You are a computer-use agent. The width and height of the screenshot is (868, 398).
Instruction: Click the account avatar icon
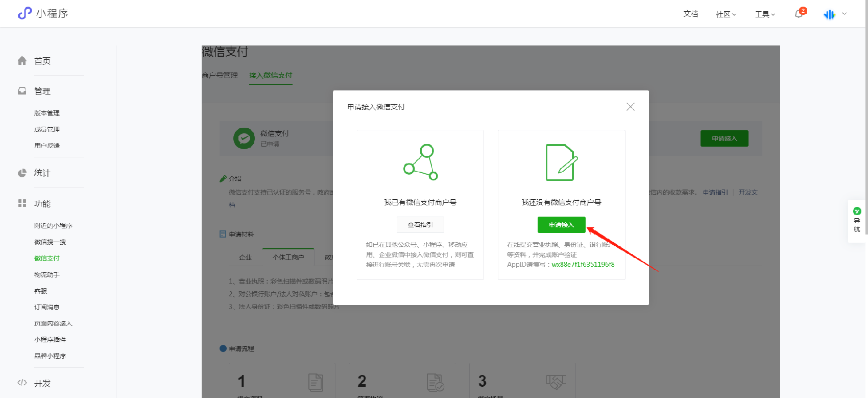[x=829, y=14]
